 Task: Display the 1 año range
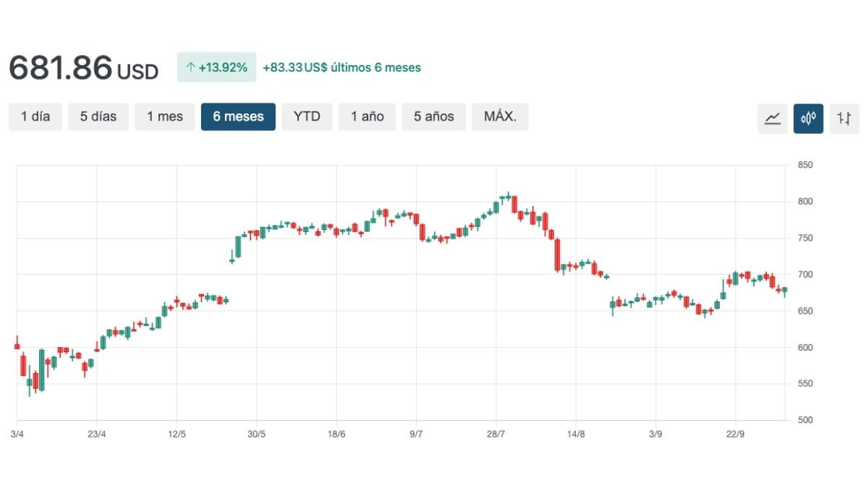[367, 116]
